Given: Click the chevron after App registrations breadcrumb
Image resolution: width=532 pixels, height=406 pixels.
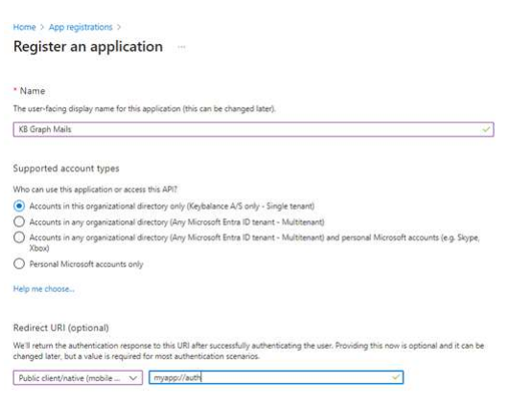Looking at the screenshot, I should [x=119, y=27].
